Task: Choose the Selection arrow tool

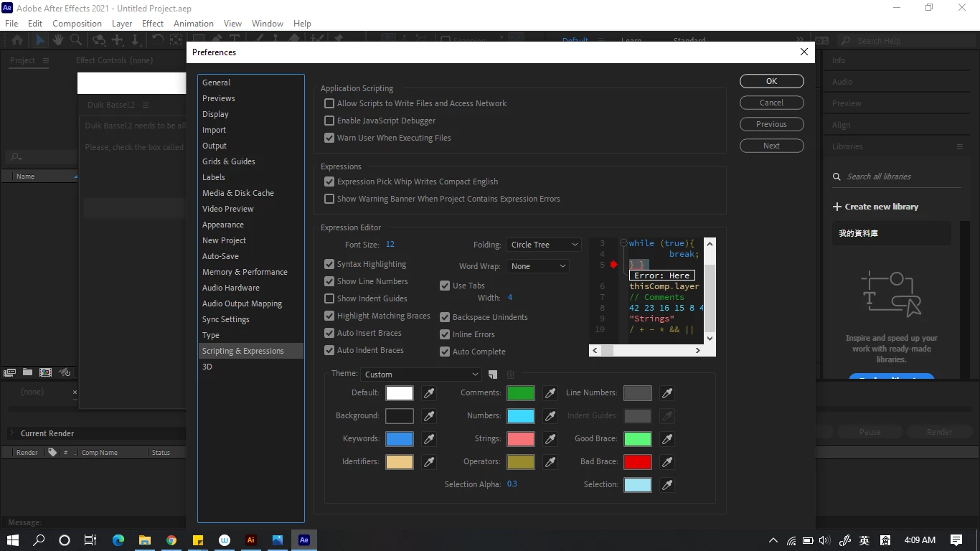Action: coord(41,40)
